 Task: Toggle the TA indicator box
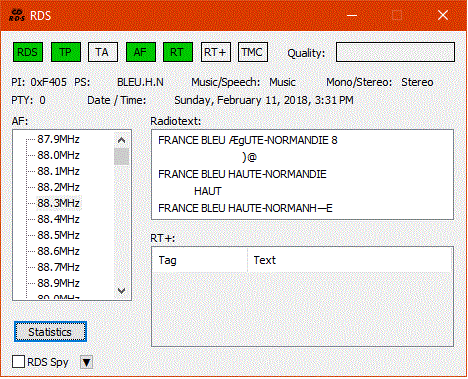[103, 52]
